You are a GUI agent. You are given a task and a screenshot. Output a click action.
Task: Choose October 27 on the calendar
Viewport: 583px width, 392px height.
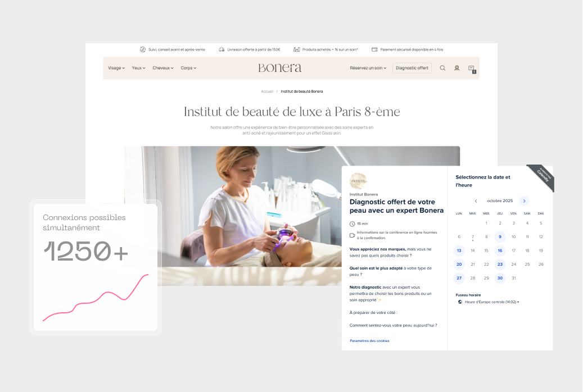click(x=459, y=278)
